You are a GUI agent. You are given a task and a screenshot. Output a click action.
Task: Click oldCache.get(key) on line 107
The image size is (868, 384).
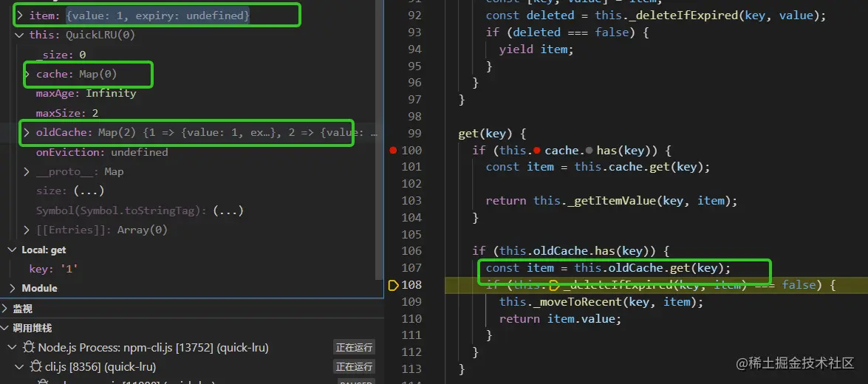pos(666,268)
